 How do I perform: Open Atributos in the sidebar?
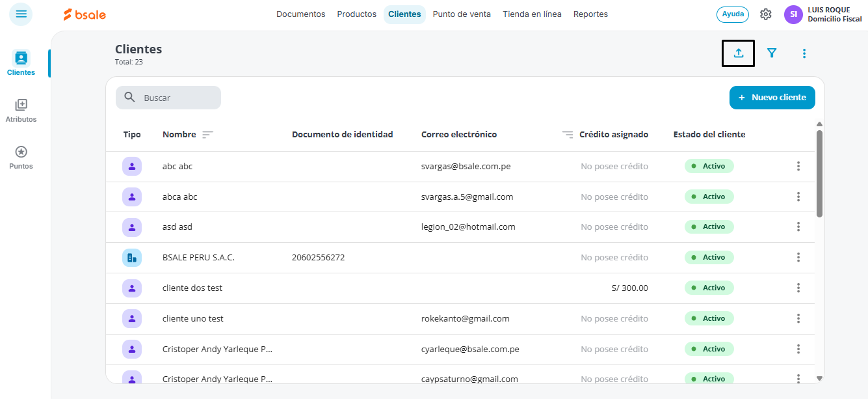point(21,111)
